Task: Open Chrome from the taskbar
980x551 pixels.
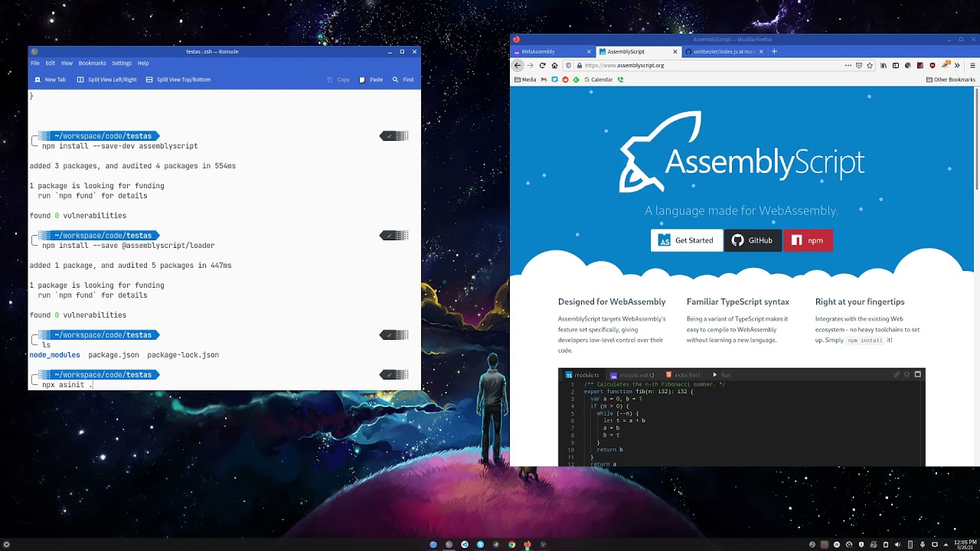Action: pos(511,545)
